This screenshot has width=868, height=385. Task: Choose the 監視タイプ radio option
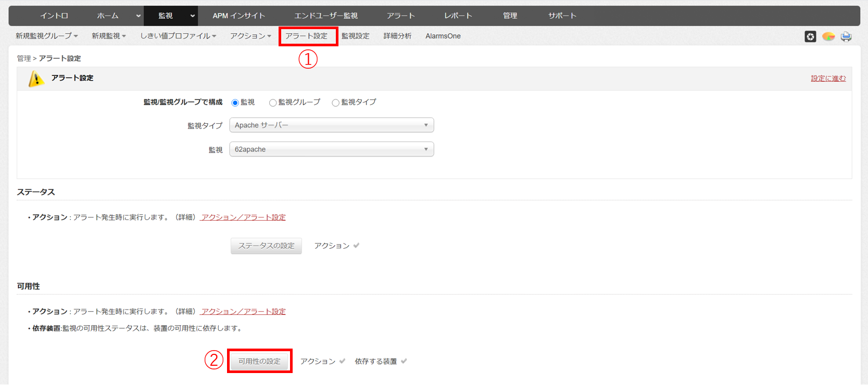click(335, 103)
